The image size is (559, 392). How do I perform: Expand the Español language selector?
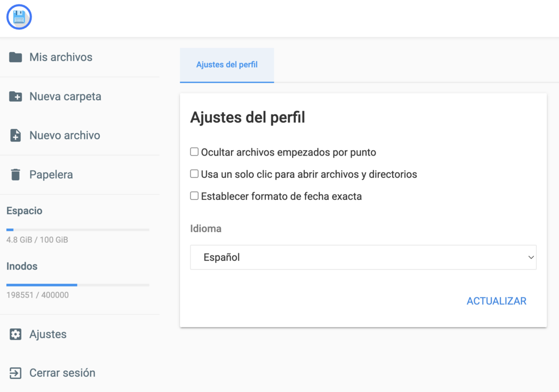tap(363, 257)
